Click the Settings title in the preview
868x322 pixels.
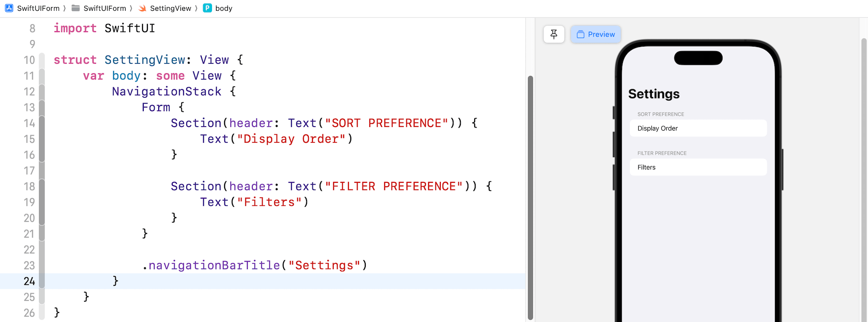pyautogui.click(x=654, y=94)
